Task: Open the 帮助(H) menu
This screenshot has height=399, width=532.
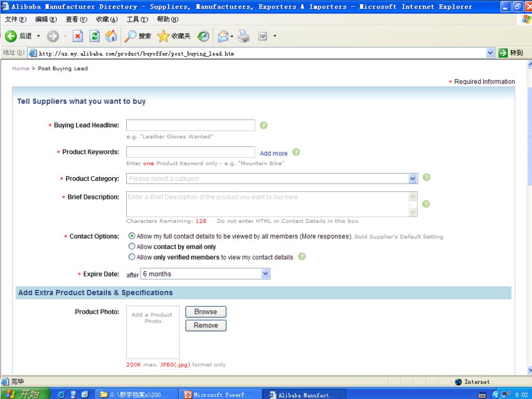Action: (168, 19)
